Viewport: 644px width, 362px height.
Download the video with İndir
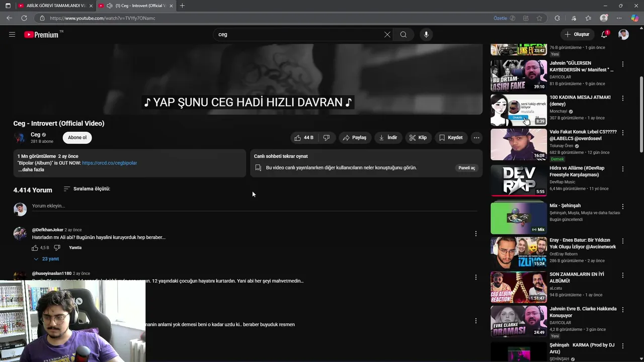388,137
